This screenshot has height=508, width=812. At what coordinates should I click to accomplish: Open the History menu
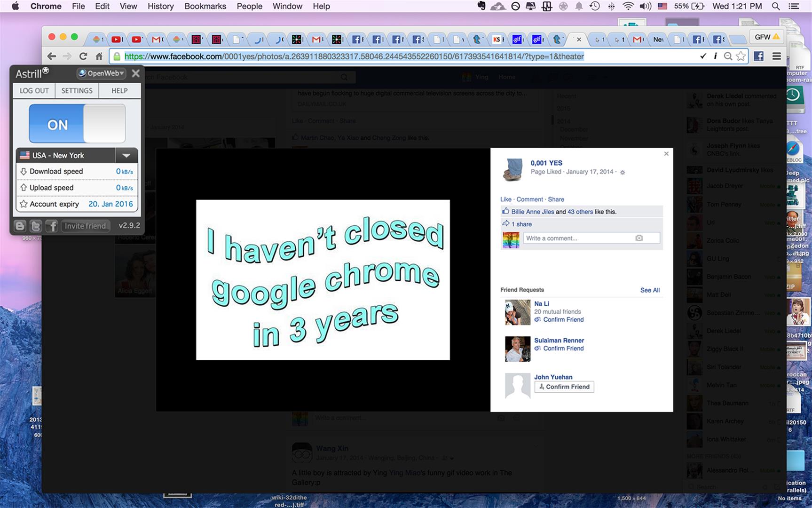(160, 6)
